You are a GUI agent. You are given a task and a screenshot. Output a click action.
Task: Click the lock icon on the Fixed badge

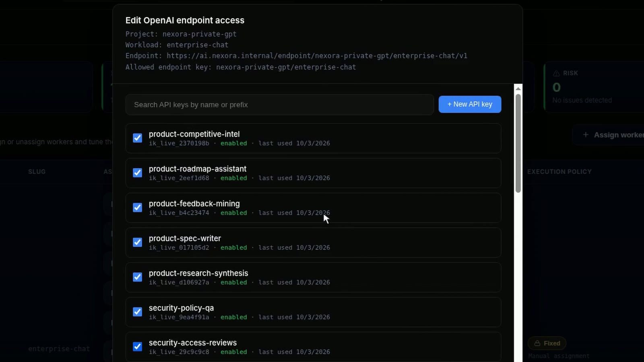(537, 343)
